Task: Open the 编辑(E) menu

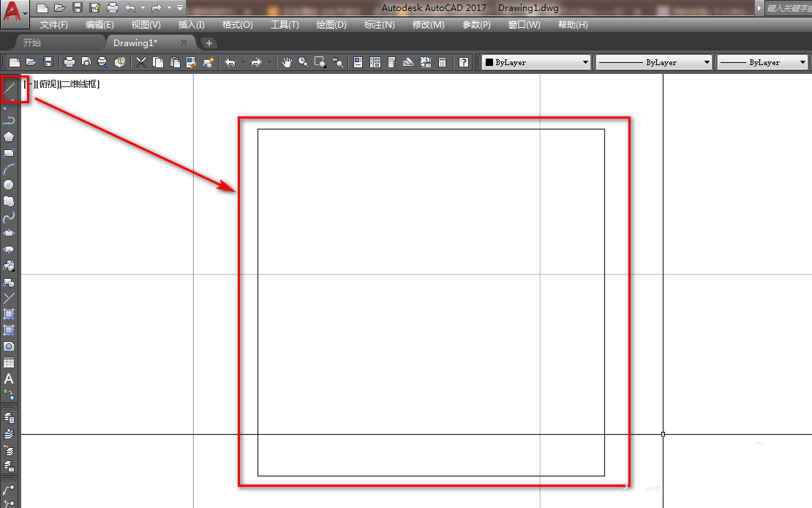Action: pyautogui.click(x=99, y=25)
